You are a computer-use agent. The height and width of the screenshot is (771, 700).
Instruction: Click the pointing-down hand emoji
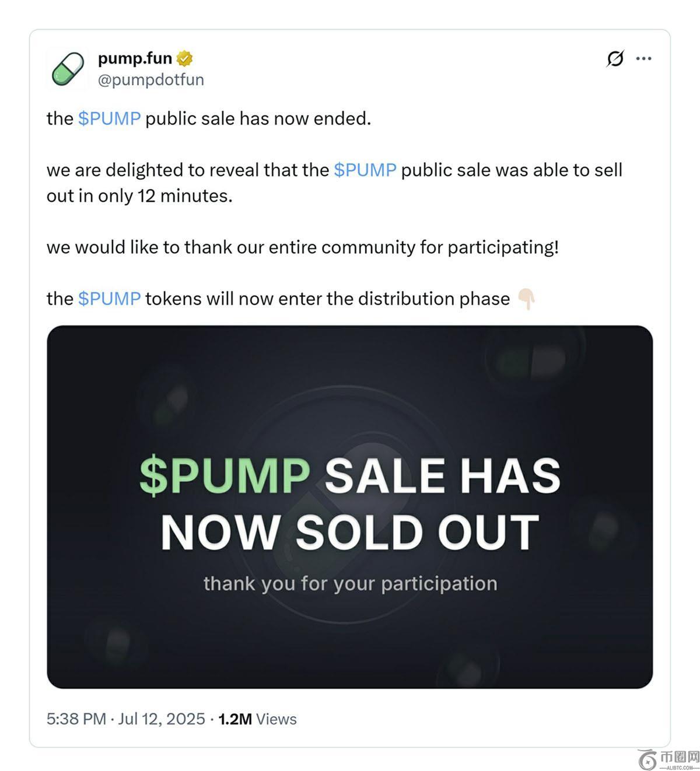526,299
